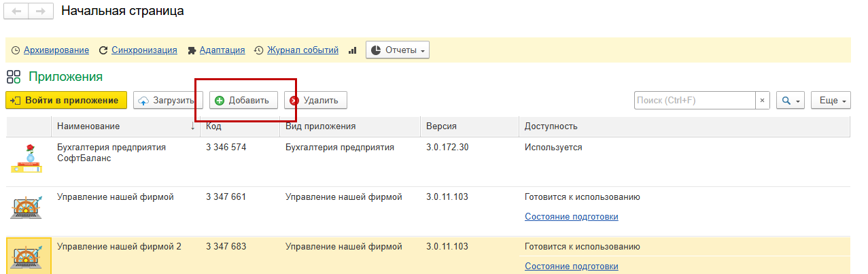Clear the search field with the x
The height and width of the screenshot is (274, 868).
pyautogui.click(x=763, y=100)
